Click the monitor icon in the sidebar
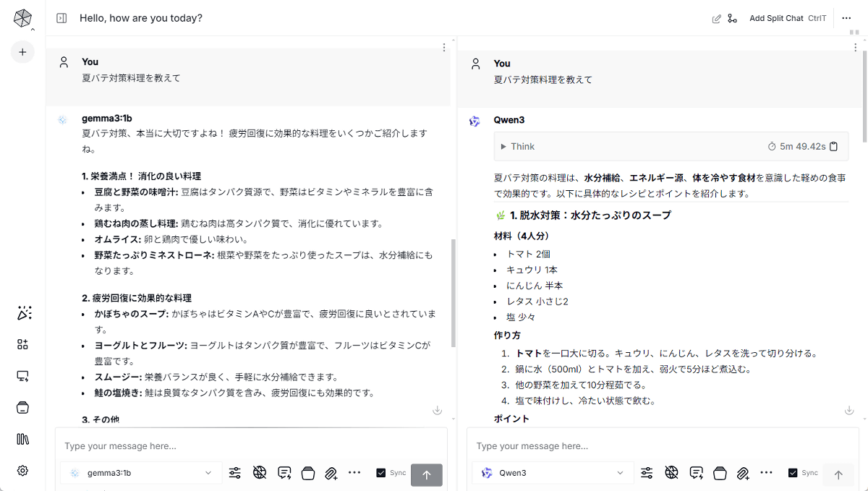Image resolution: width=868 pixels, height=491 pixels. click(x=22, y=376)
